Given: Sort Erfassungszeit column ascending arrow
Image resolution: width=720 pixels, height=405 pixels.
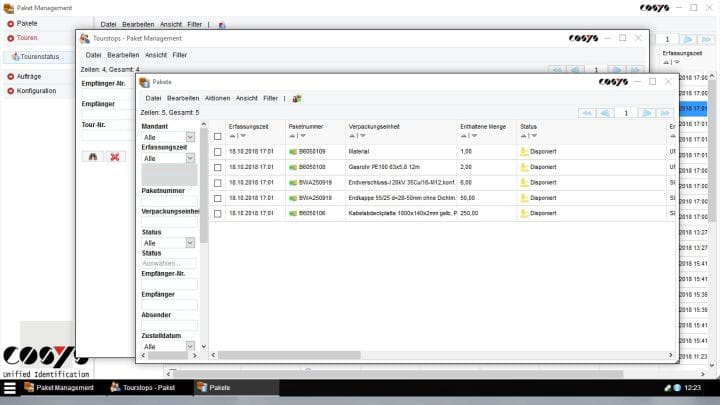Looking at the screenshot, I should [232, 136].
